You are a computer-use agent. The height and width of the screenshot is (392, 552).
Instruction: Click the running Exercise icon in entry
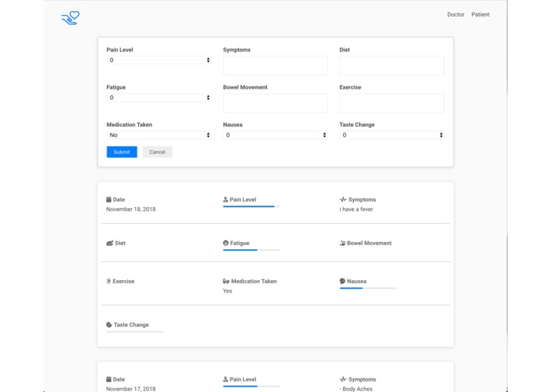coord(109,281)
